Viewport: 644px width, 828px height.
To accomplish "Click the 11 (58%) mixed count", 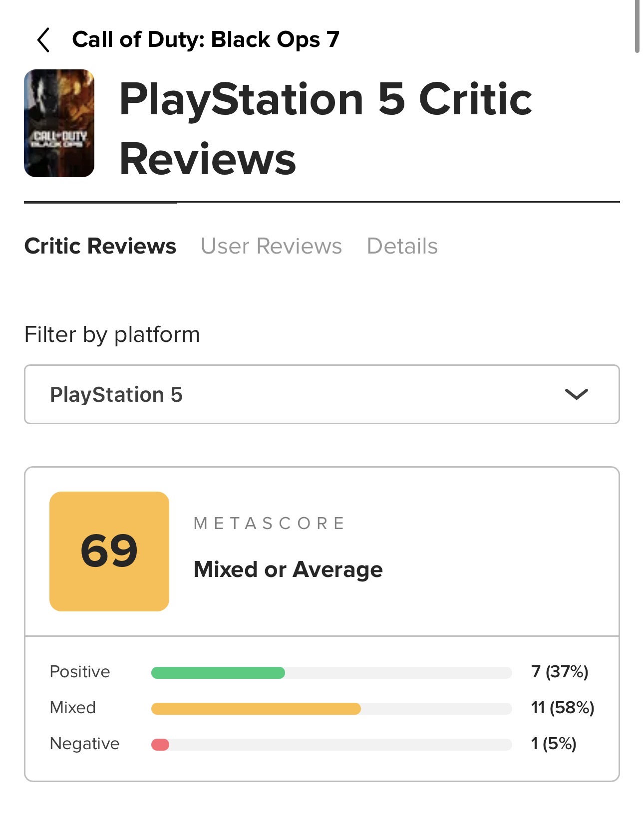I will pyautogui.click(x=563, y=708).
